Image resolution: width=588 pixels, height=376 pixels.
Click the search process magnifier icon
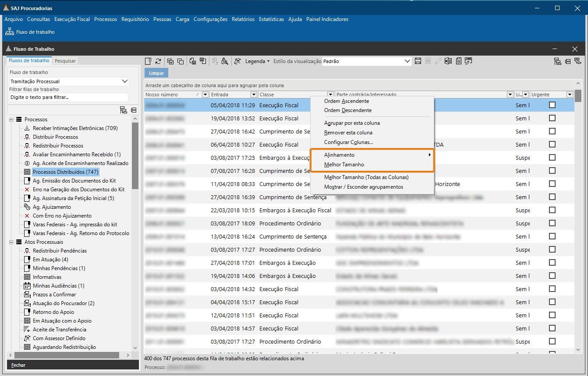(x=225, y=61)
